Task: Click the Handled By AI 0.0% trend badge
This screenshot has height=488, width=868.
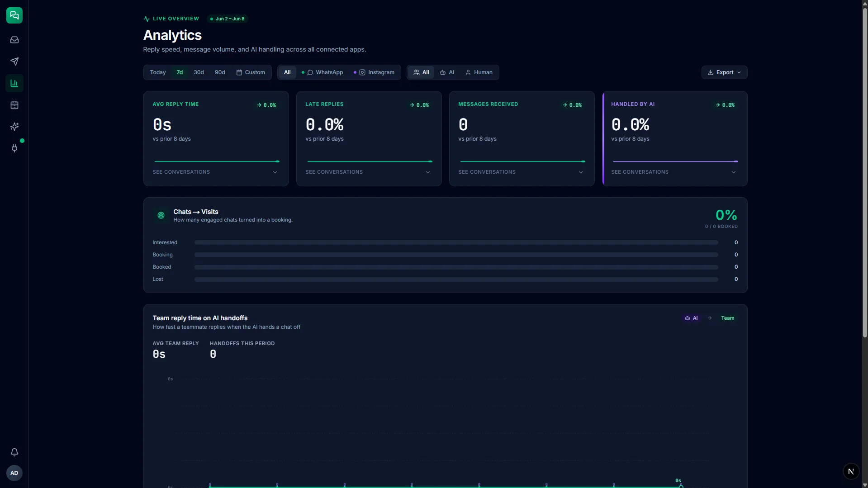Action: point(725,105)
